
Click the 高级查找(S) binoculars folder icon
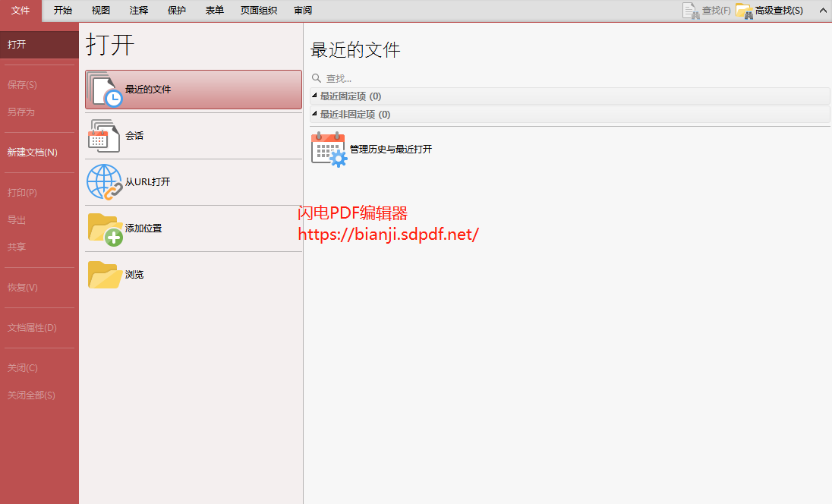[x=744, y=11]
